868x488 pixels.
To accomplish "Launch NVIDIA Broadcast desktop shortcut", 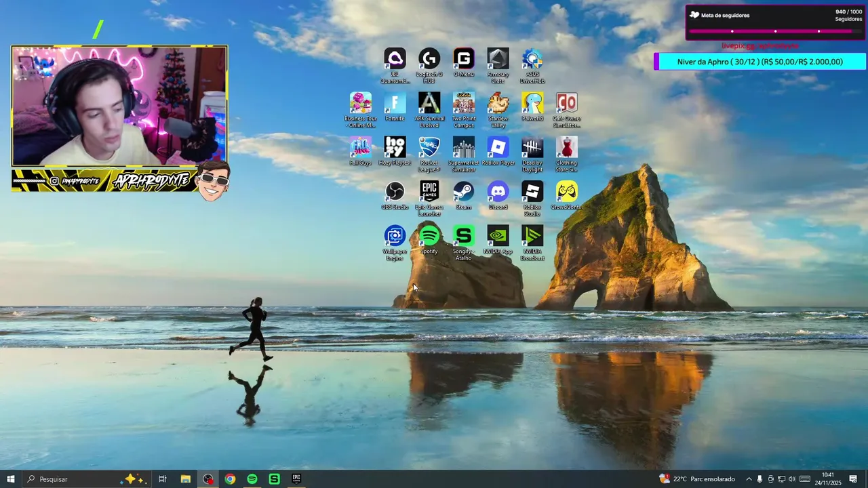I will pos(532,243).
